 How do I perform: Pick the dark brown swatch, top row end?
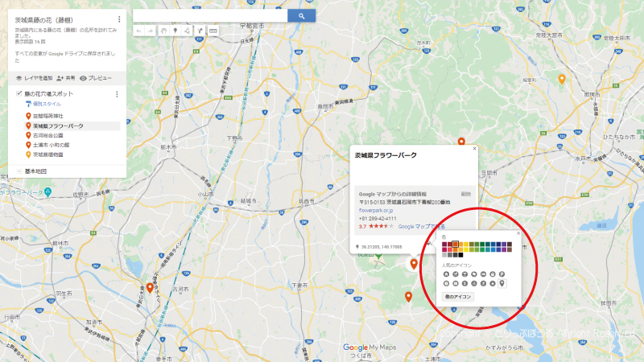pyautogui.click(x=510, y=245)
